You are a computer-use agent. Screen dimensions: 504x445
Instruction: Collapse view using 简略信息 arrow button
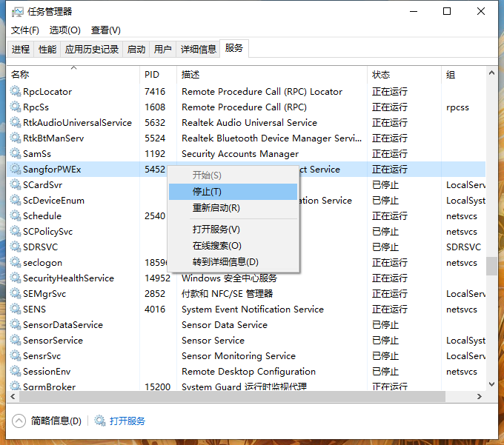pyautogui.click(x=19, y=421)
